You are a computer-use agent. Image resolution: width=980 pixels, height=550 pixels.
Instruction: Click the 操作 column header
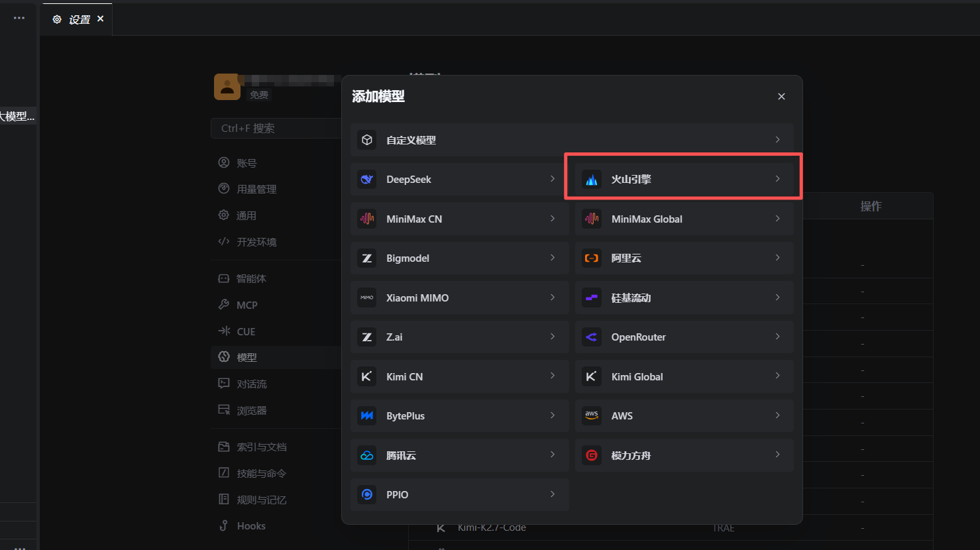tap(871, 206)
